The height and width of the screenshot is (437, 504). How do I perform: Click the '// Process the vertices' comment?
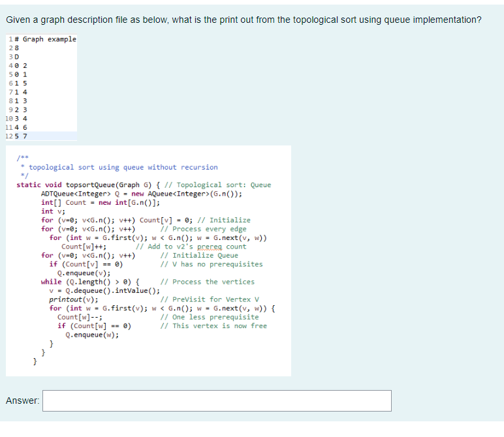pos(208,282)
